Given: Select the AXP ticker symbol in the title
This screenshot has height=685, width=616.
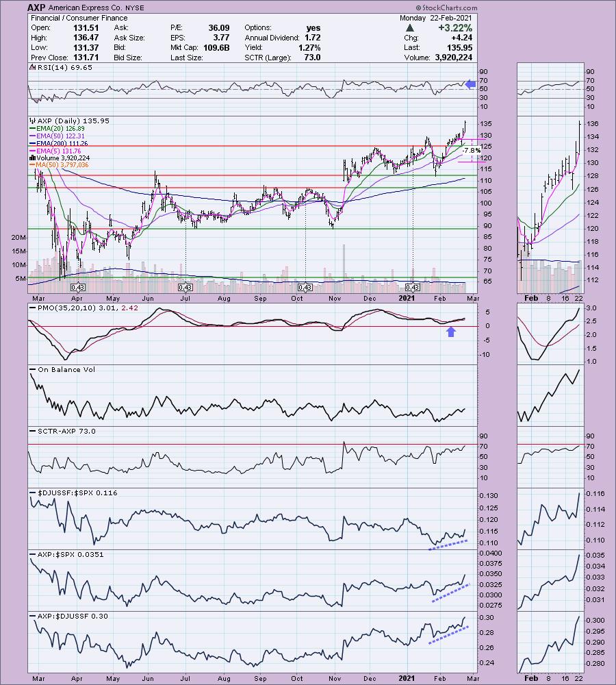Looking at the screenshot, I should (36, 8).
